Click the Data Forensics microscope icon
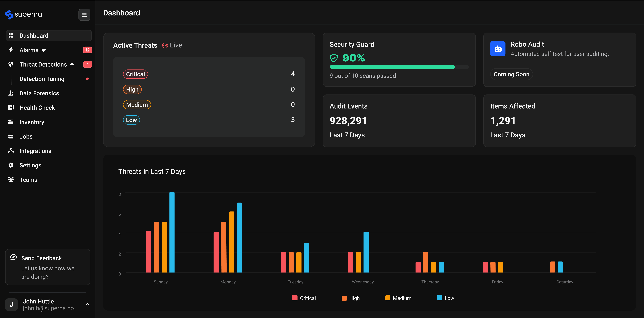The height and width of the screenshot is (318, 644). (x=11, y=93)
